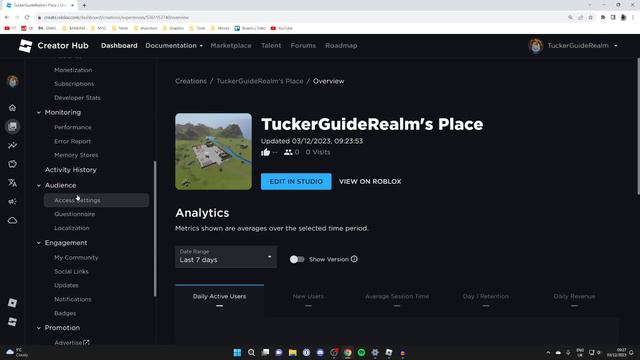The image size is (640, 360).
Task: Open the Windows Start menu
Action: [x=237, y=353]
